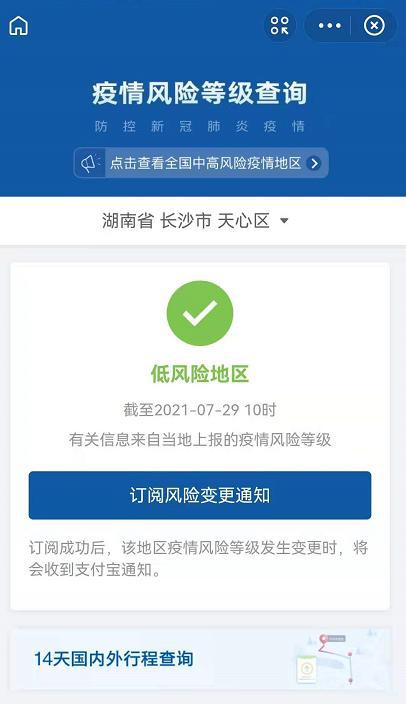The image size is (406, 704).
Task: Select 长沙市 in the region selector
Action: click(185, 220)
